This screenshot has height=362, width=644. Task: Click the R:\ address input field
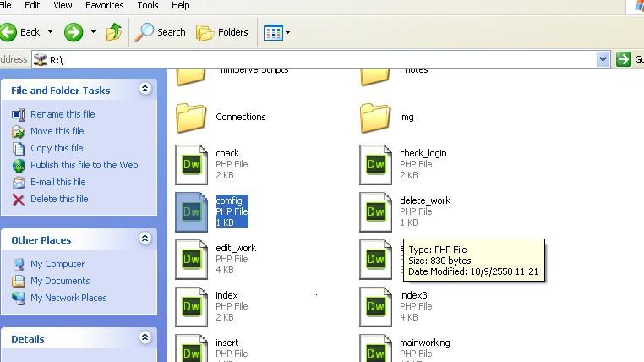coord(321,59)
